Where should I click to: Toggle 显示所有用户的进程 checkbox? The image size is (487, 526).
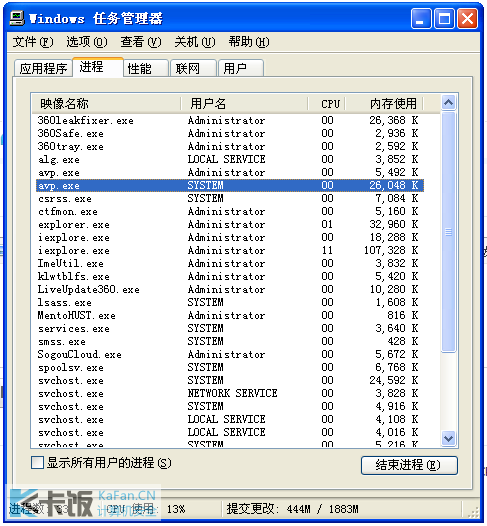pyautogui.click(x=37, y=463)
